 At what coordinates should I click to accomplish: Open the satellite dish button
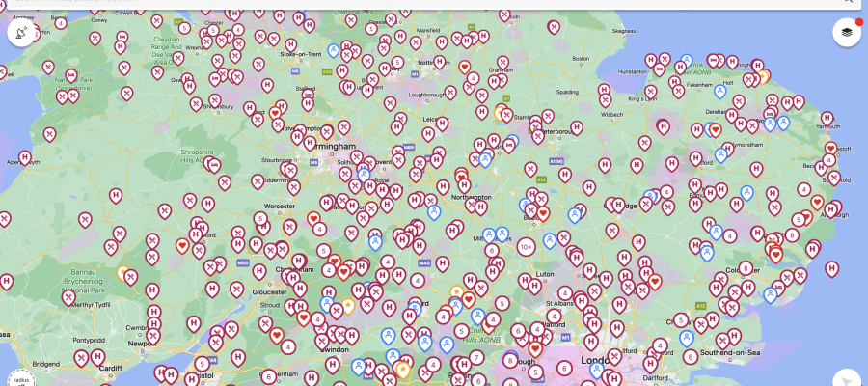point(21,33)
